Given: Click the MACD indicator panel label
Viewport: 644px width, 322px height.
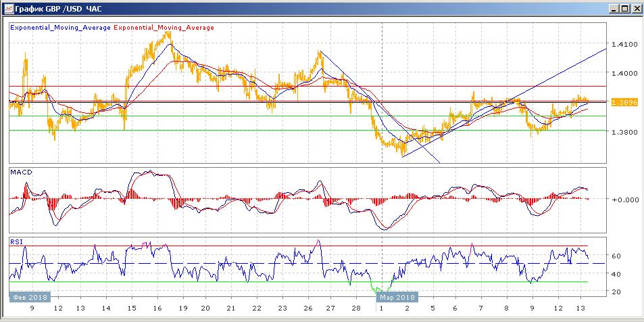Looking at the screenshot, I should point(21,172).
